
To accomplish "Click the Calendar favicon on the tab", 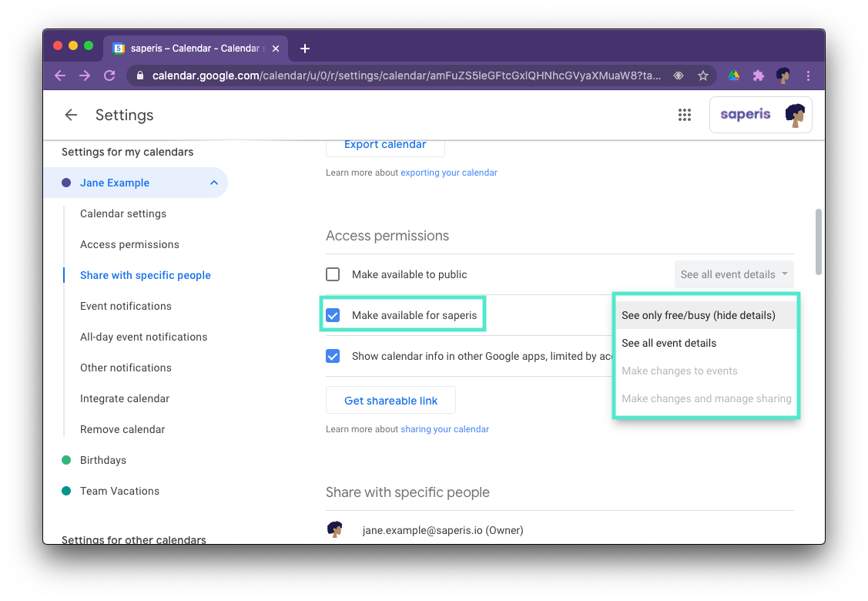I will 119,49.
